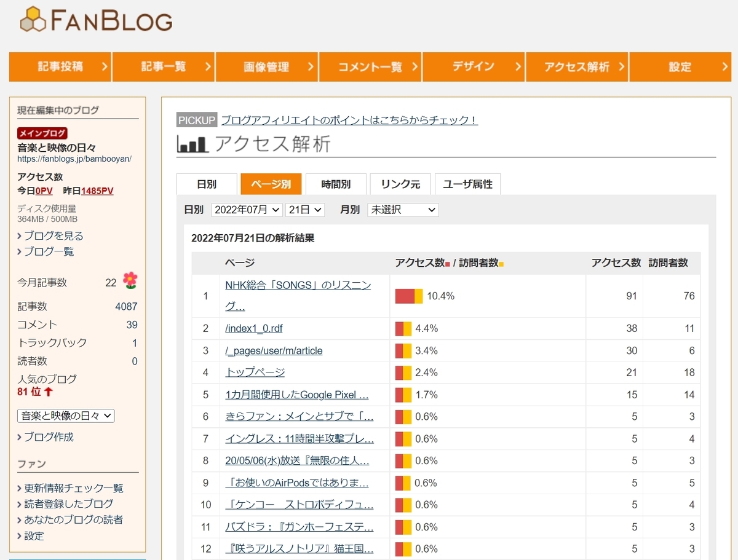Viewport: 738px width, 560px height.
Task: Click the 4.4% access bar in row 2
Action: click(x=403, y=328)
